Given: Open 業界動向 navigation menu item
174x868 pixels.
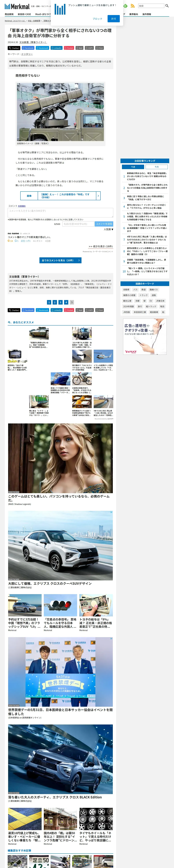Looking at the screenshot, I should coord(133,14).
